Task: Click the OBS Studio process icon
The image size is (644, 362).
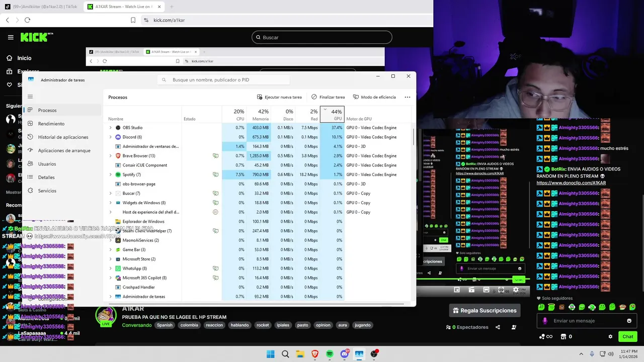Action: coord(118,128)
